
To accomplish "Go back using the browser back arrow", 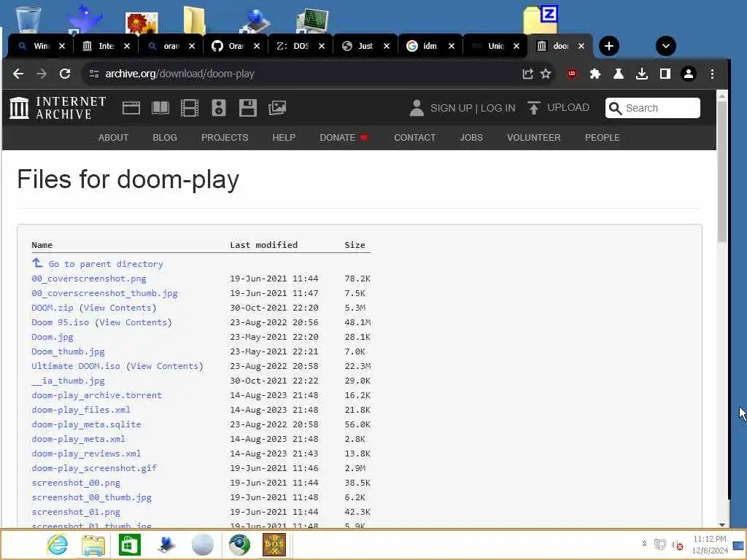I will (x=18, y=74).
